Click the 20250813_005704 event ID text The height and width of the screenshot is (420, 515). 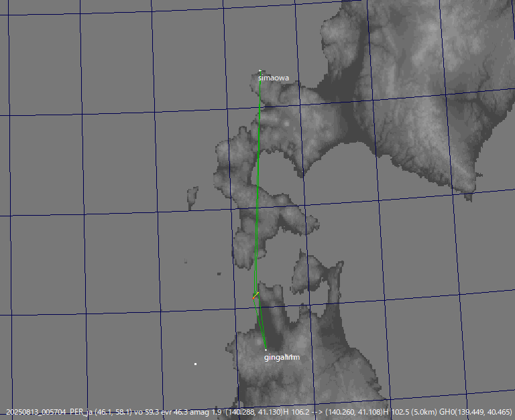(x=36, y=412)
